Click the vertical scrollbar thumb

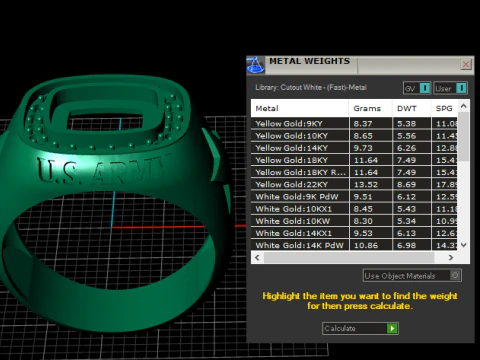tap(463, 137)
